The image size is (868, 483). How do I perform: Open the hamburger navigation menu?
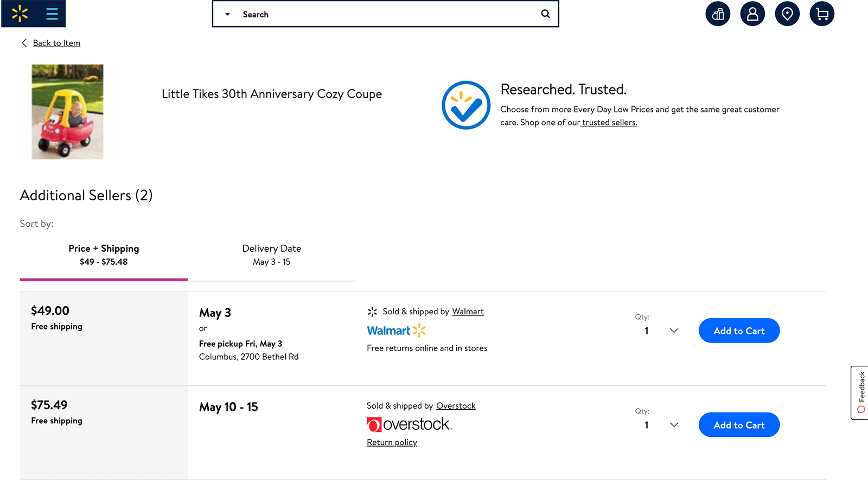pyautogui.click(x=52, y=14)
